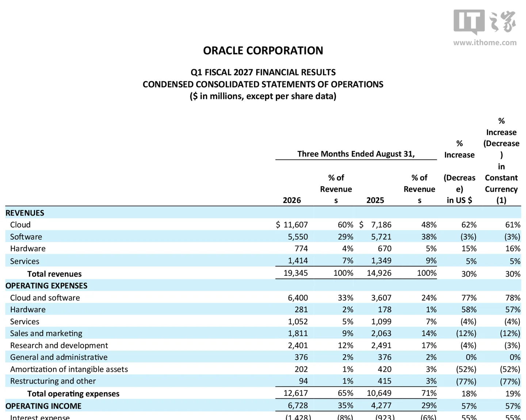Viewport: 526px width, 420px height.
Task: Click the Cloud revenue value "11,607"
Action: click(x=296, y=225)
